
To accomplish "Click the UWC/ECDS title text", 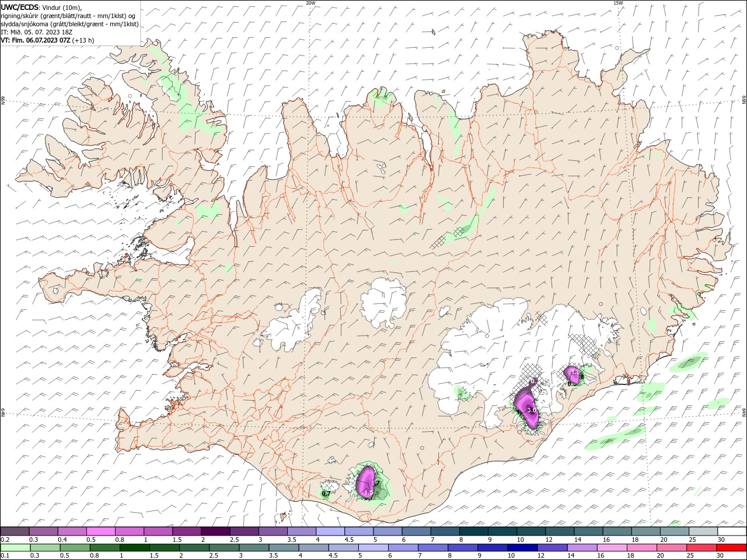I will (x=19, y=7).
